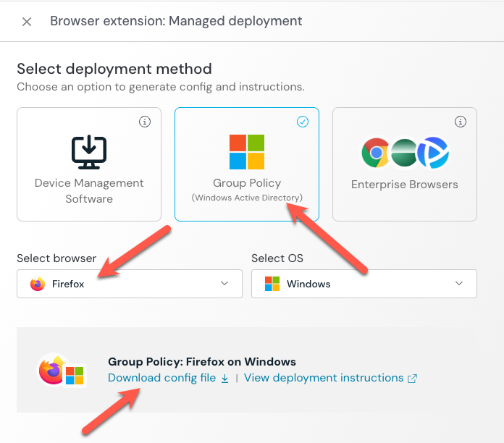Click the Chrome browser icon
The width and height of the screenshot is (504, 443).
375,153
